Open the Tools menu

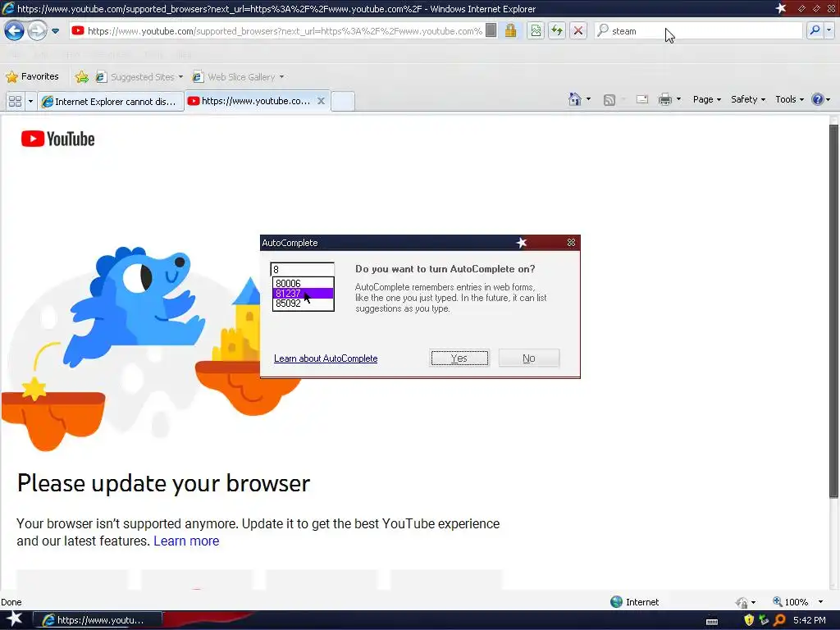[789, 99]
